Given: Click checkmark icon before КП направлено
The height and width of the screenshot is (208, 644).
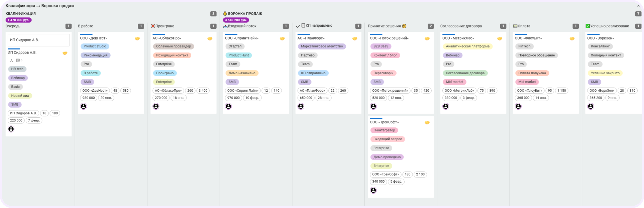Looking at the screenshot, I should tap(298, 26).
